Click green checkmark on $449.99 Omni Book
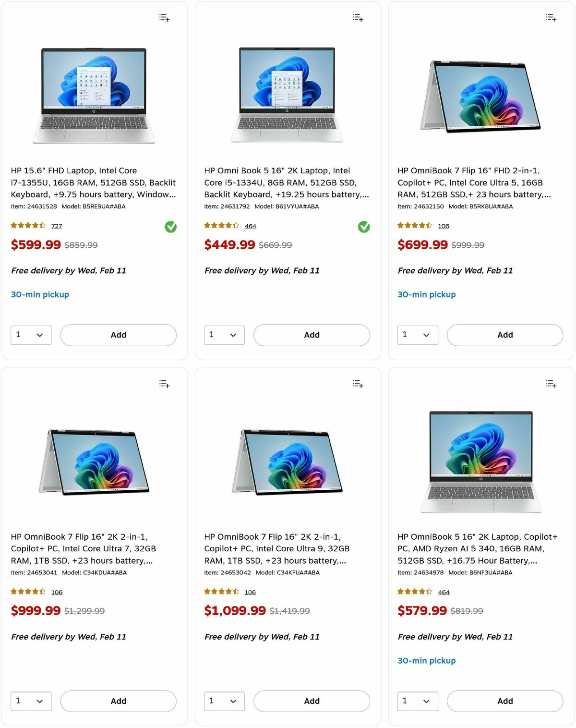 point(364,227)
